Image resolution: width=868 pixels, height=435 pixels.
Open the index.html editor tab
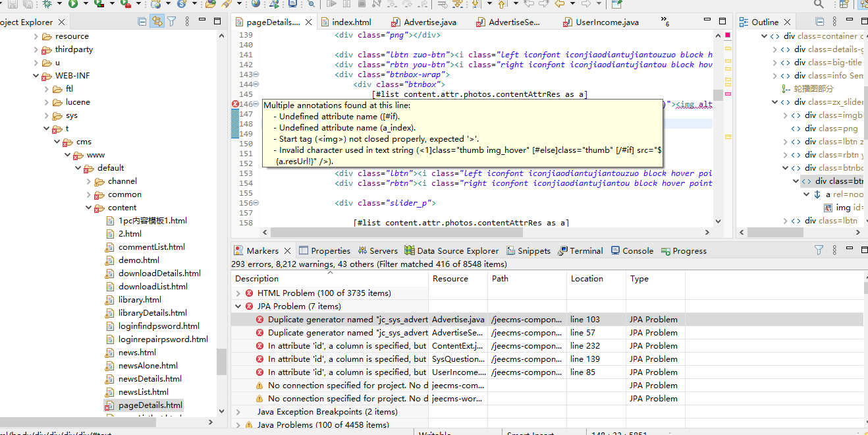[x=351, y=22]
